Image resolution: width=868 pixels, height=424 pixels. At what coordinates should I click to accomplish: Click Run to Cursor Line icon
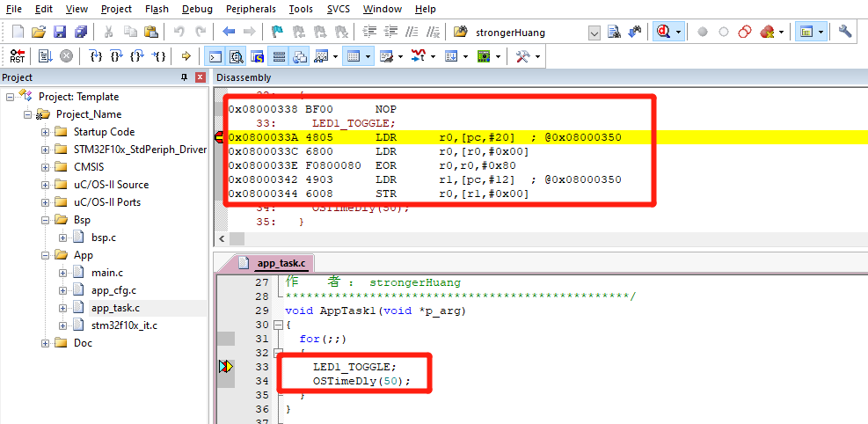click(159, 56)
